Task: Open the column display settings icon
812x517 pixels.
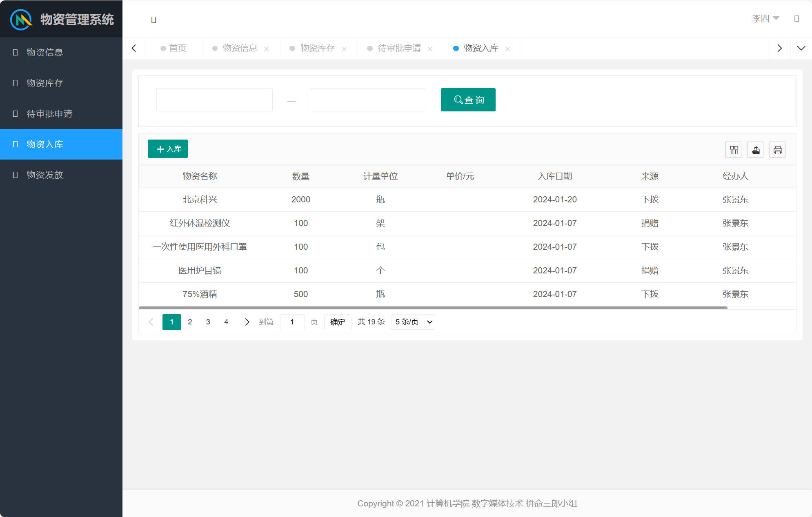Action: click(733, 150)
